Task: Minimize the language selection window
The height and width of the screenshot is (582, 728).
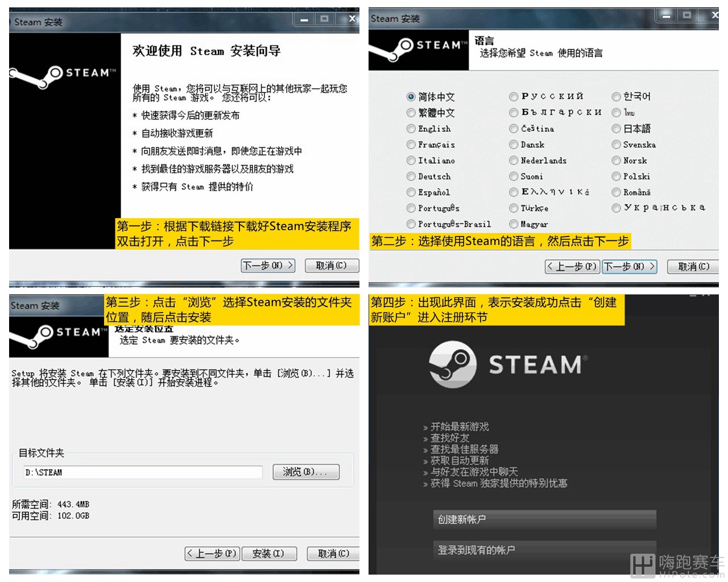Action: [666, 15]
